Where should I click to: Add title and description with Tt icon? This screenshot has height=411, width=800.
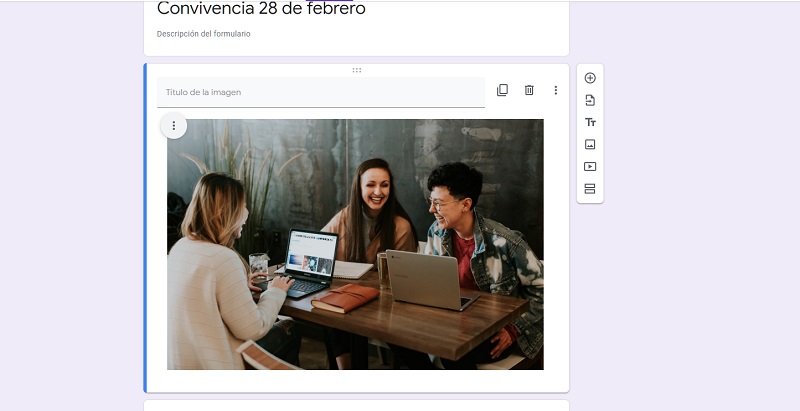[590, 122]
